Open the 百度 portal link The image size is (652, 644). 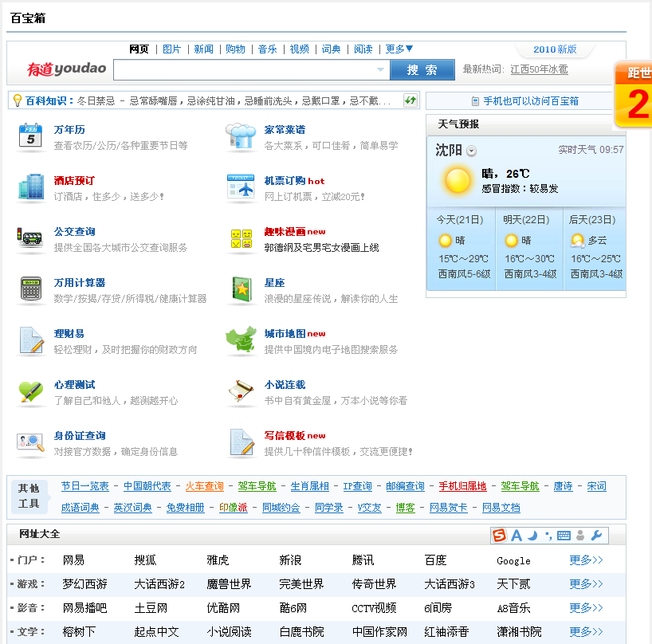pyautogui.click(x=435, y=560)
